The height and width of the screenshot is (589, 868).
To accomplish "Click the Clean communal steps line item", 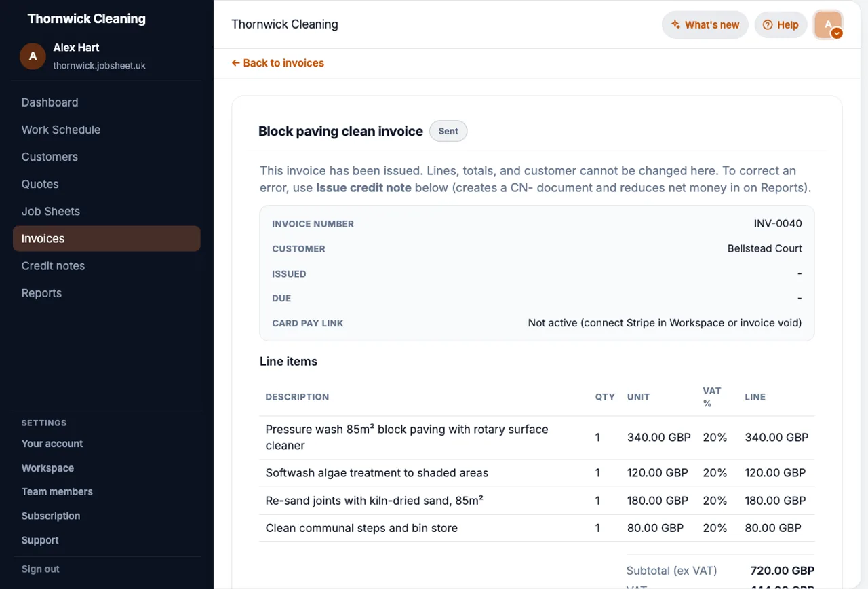I will point(361,528).
